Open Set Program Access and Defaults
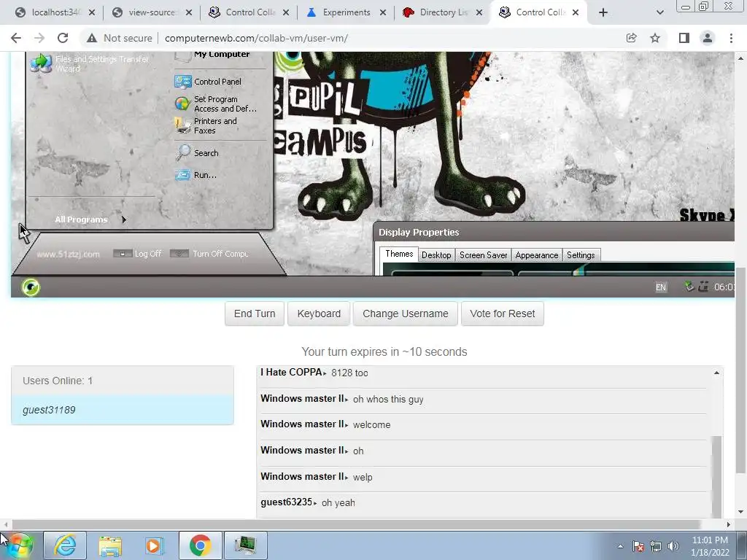The width and height of the screenshot is (747, 560). [215, 104]
